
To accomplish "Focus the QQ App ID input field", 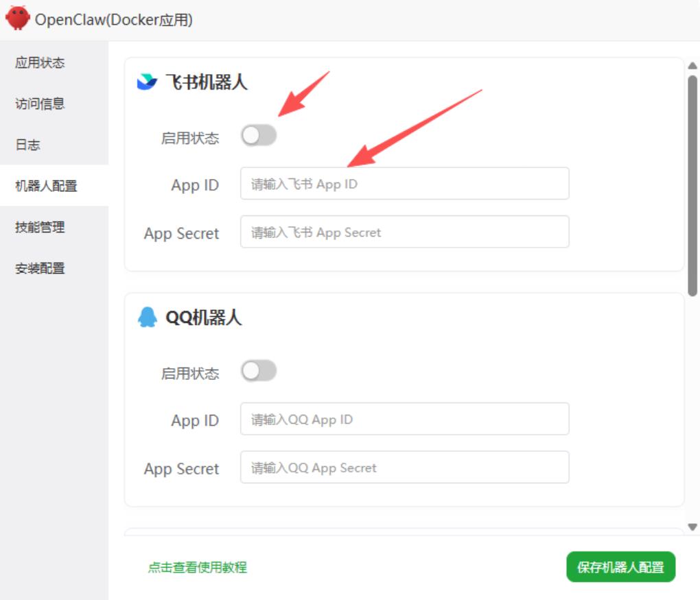I will click(x=404, y=419).
